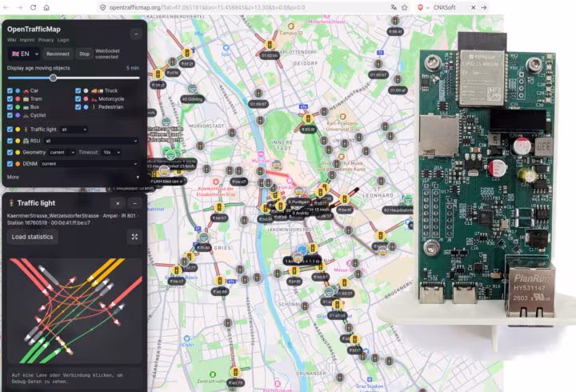Disable the DENM layer checkbox
Image resolution: width=576 pixels, height=392 pixels.
[x=10, y=163]
